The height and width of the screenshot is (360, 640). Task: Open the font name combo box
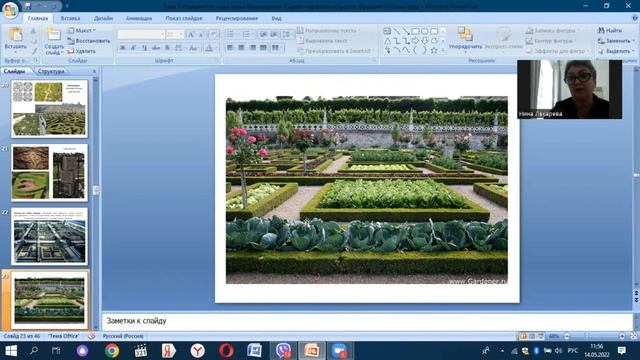point(141,34)
